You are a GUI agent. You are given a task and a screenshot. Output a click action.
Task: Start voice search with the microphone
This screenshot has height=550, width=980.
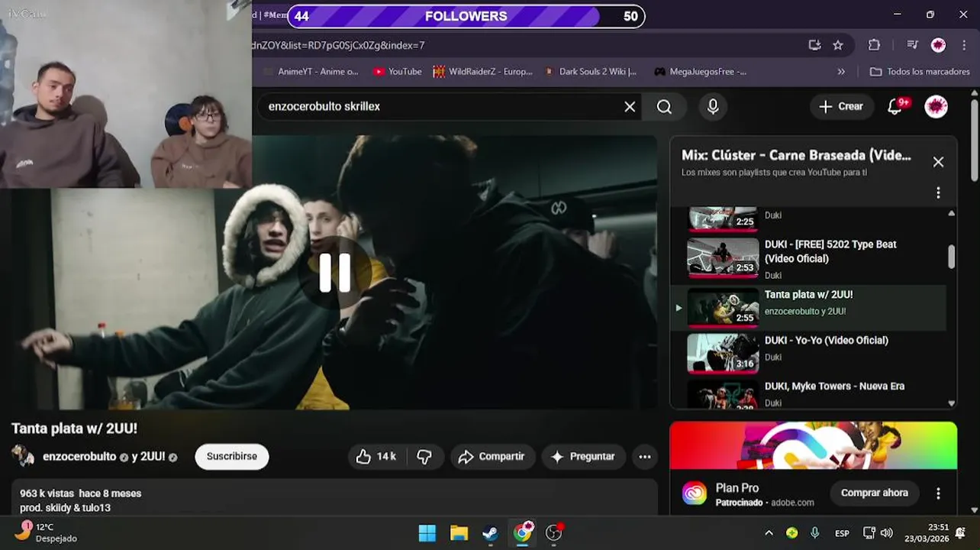713,107
